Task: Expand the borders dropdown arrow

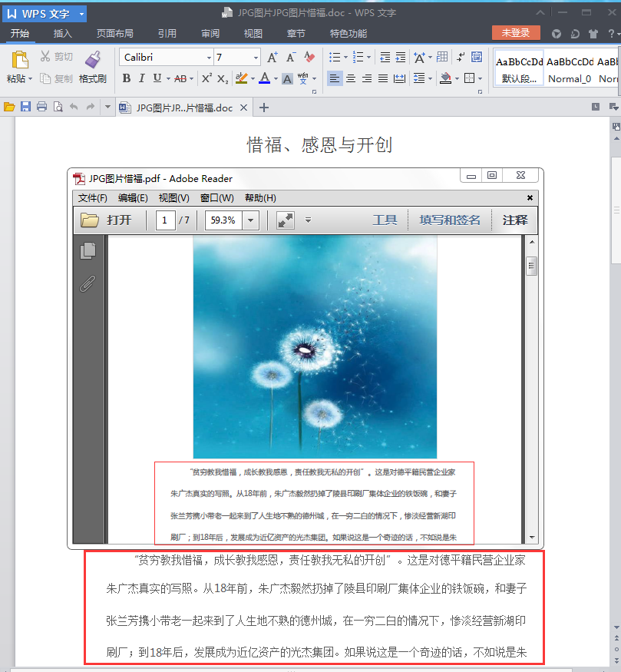Action: coord(480,78)
